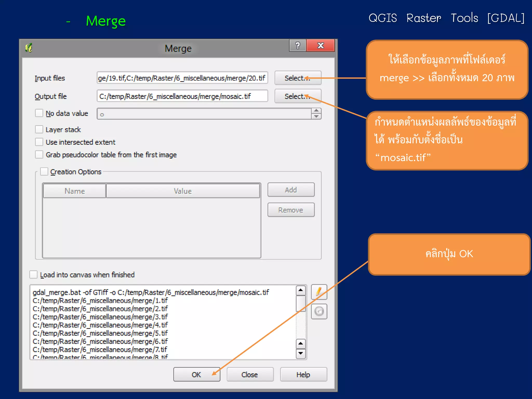Viewport: 532px width, 399px height.
Task: Click the question mark help button in title bar
Action: pyautogui.click(x=298, y=45)
